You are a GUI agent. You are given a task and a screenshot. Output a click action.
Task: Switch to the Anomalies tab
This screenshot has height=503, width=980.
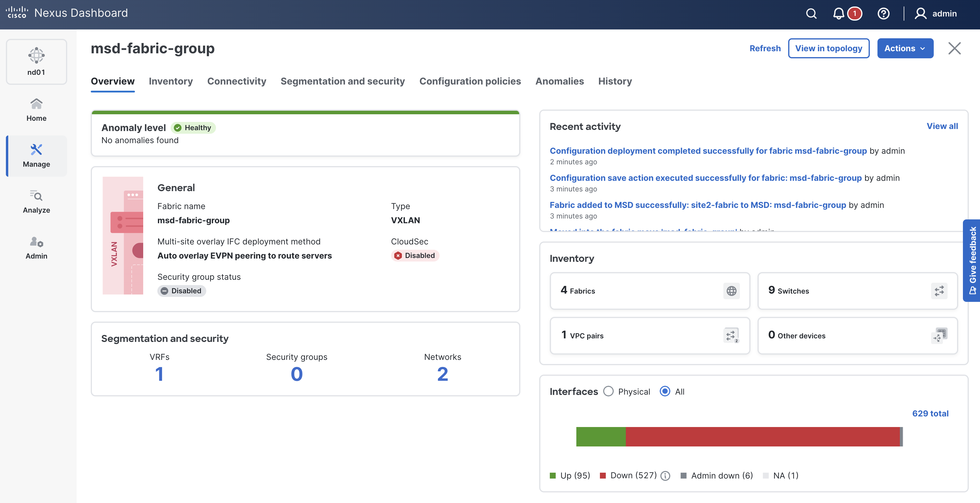click(559, 81)
